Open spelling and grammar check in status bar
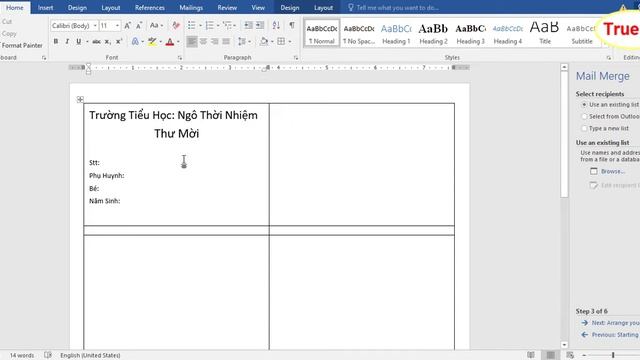 pos(48,355)
